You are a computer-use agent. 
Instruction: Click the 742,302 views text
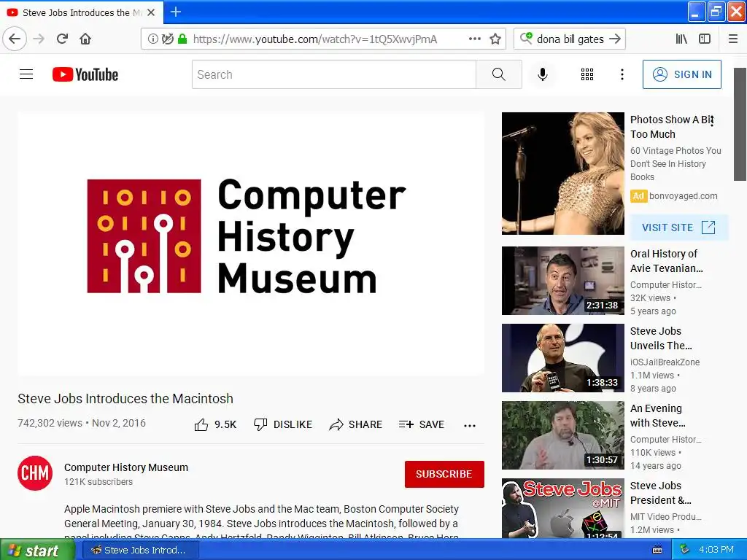(x=50, y=423)
